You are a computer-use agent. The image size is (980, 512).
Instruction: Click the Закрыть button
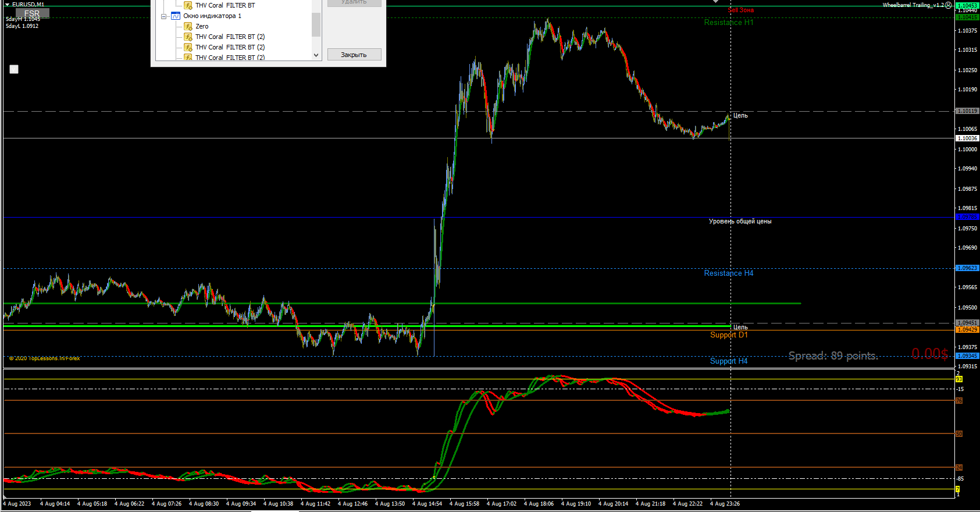click(x=354, y=54)
